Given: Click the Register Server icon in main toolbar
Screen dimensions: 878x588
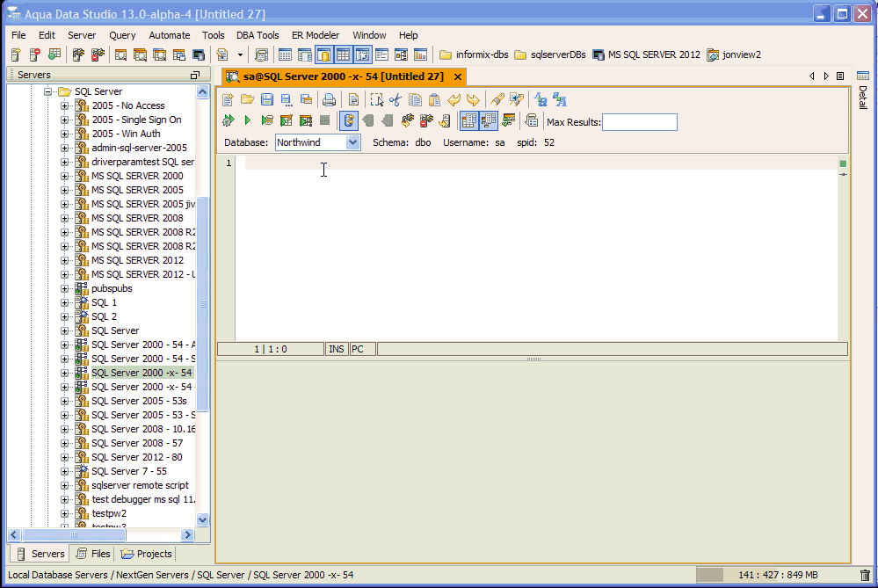Looking at the screenshot, I should [16, 54].
